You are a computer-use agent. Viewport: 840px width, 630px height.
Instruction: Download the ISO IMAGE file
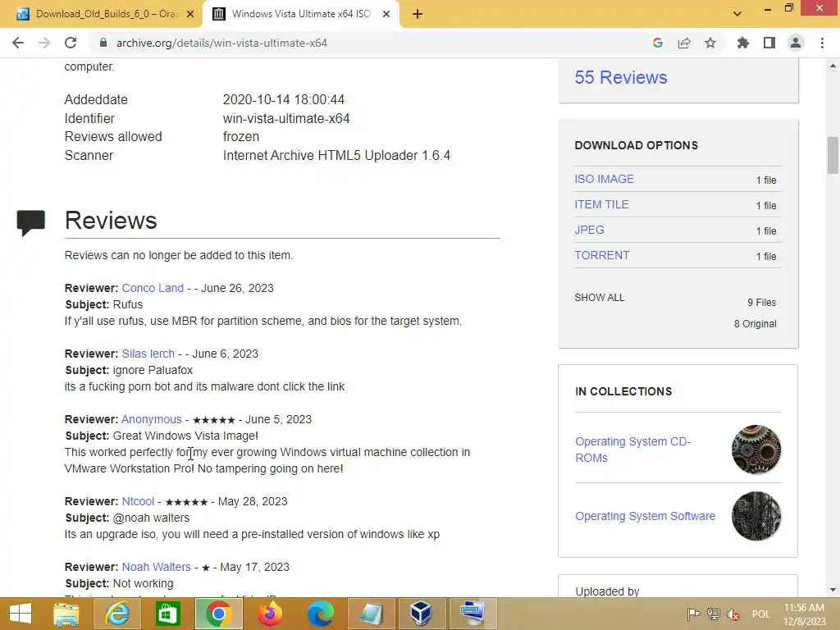pyautogui.click(x=605, y=179)
